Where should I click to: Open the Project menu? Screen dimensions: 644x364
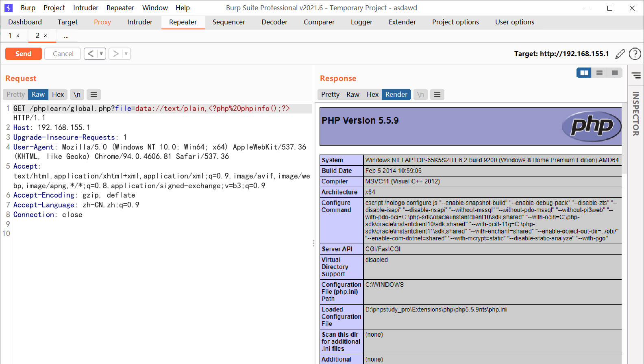[54, 8]
